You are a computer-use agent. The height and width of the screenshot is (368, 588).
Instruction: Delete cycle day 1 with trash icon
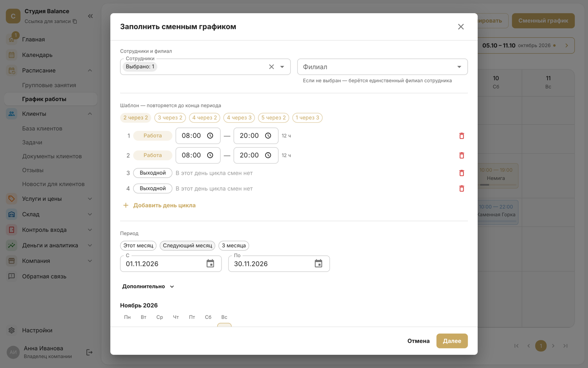[x=461, y=136]
